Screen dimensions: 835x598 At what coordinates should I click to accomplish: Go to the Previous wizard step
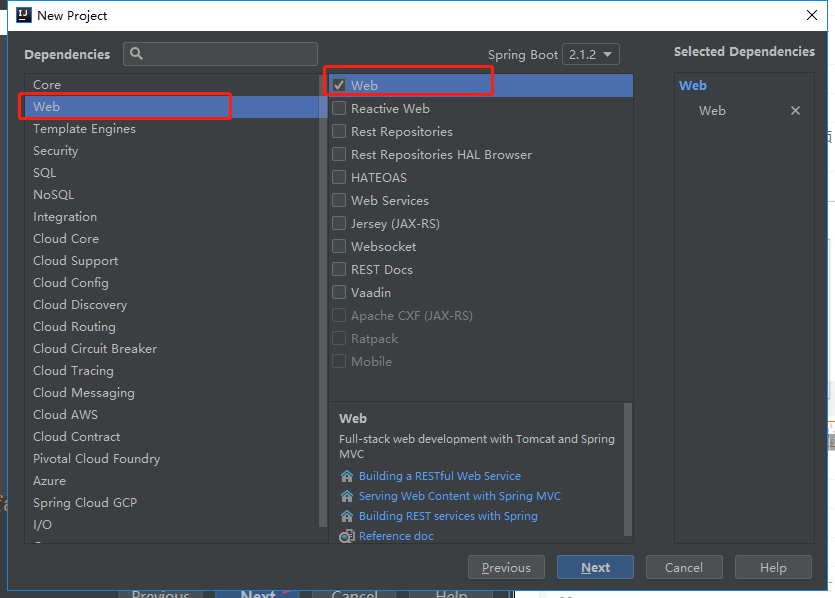pyautogui.click(x=506, y=568)
